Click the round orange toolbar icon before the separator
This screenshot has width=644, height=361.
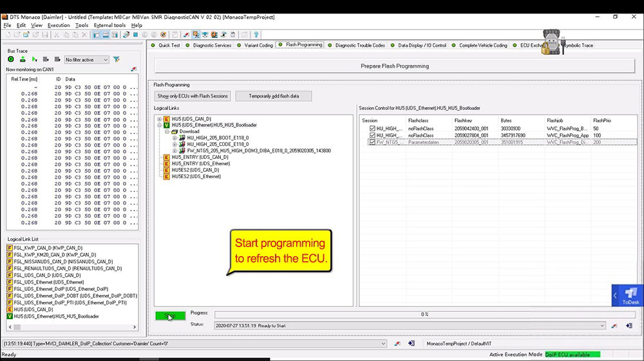164,35
